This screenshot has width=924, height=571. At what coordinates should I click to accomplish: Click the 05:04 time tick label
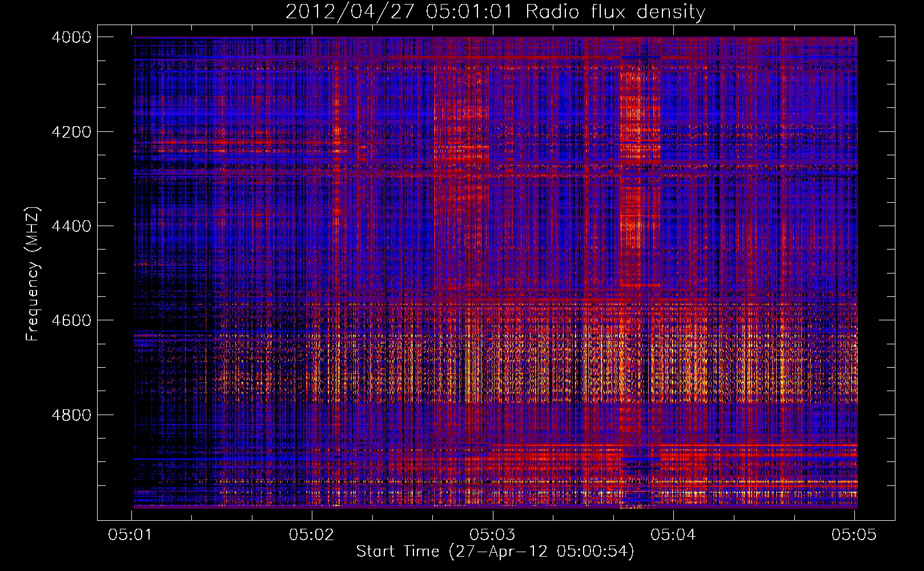674,534
